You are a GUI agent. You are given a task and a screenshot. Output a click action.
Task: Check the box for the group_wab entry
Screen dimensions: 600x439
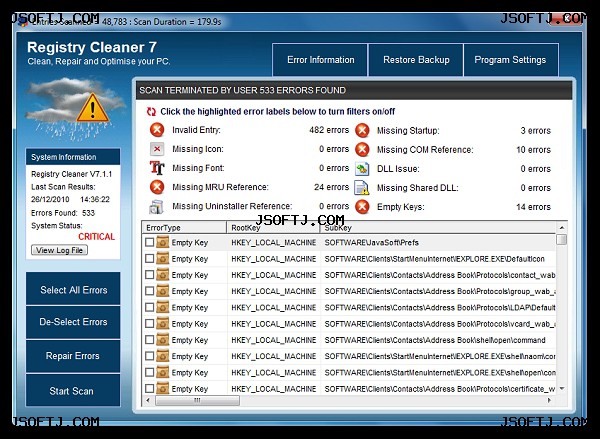[150, 291]
